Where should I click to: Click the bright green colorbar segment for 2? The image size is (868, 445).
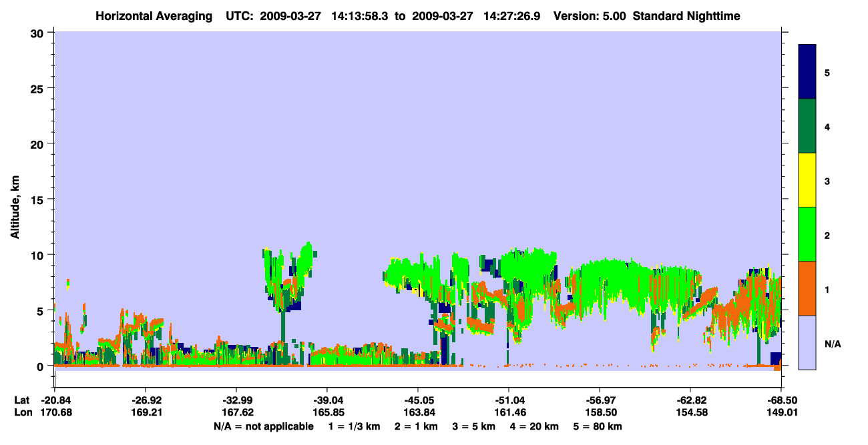pos(807,234)
